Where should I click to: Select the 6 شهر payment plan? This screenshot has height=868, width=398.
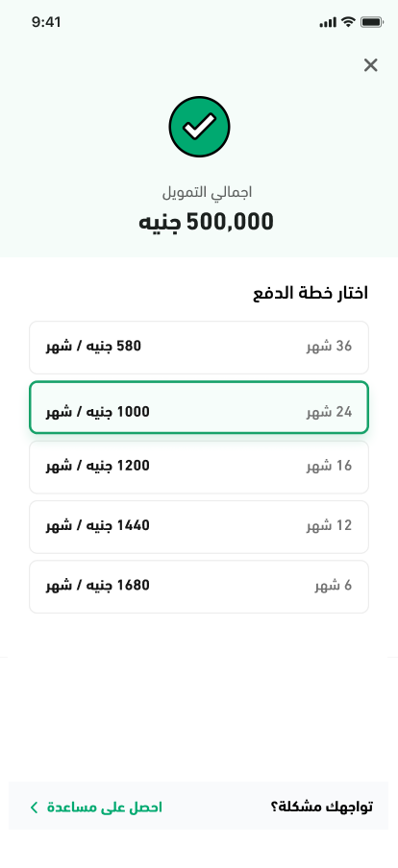[x=199, y=587]
